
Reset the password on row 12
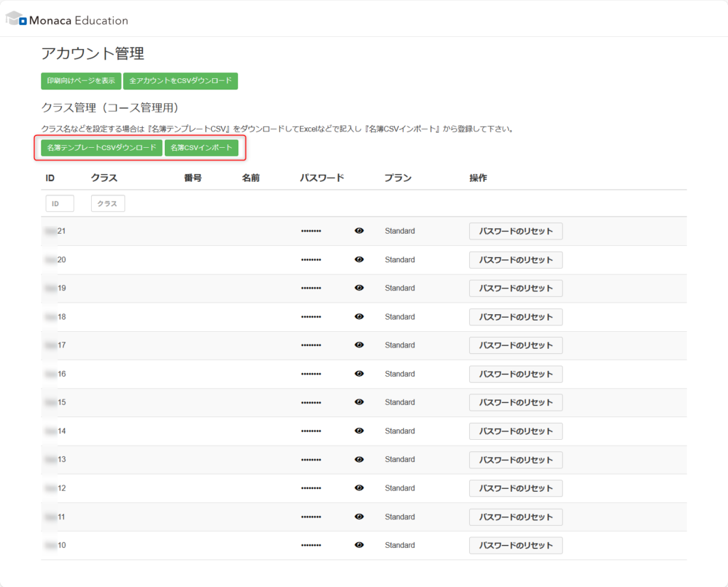pos(516,488)
